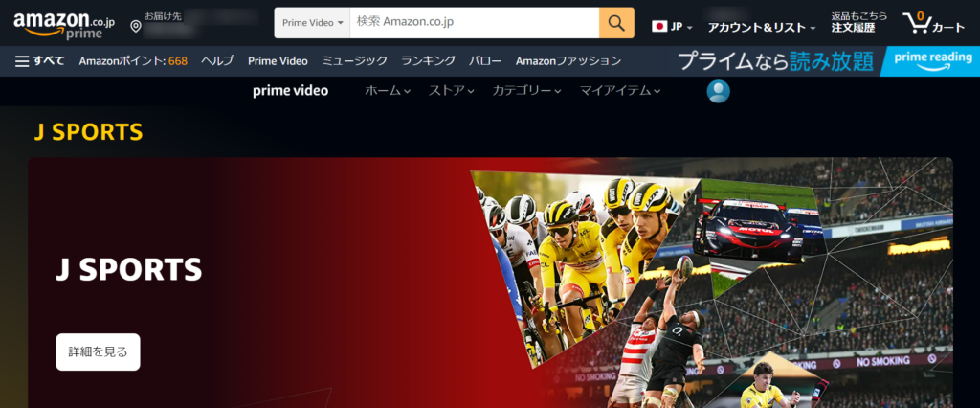Expand the カテゴリー menu
This screenshot has height=408, width=980.
click(526, 91)
